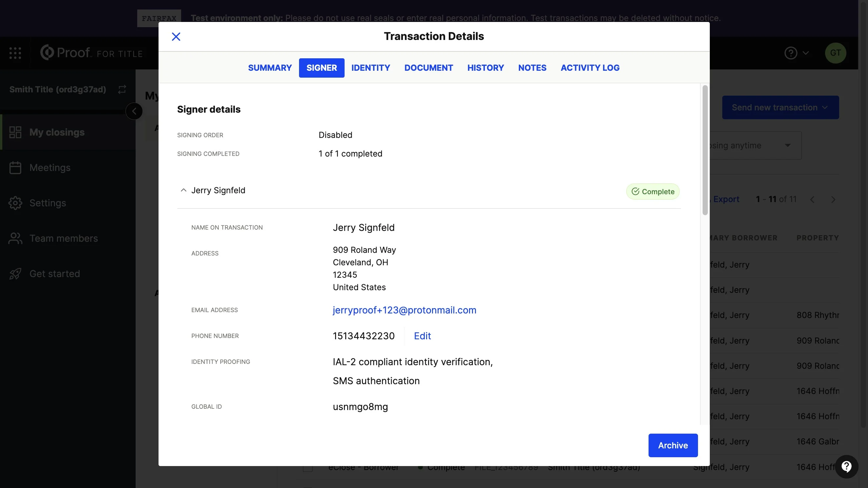Collapse the sidebar with the arrow button

[134, 111]
